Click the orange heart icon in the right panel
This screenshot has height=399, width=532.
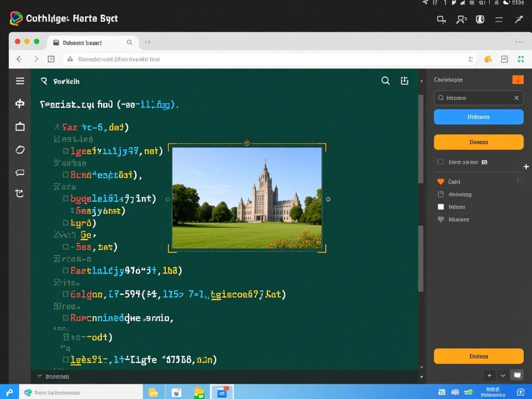[441, 181]
